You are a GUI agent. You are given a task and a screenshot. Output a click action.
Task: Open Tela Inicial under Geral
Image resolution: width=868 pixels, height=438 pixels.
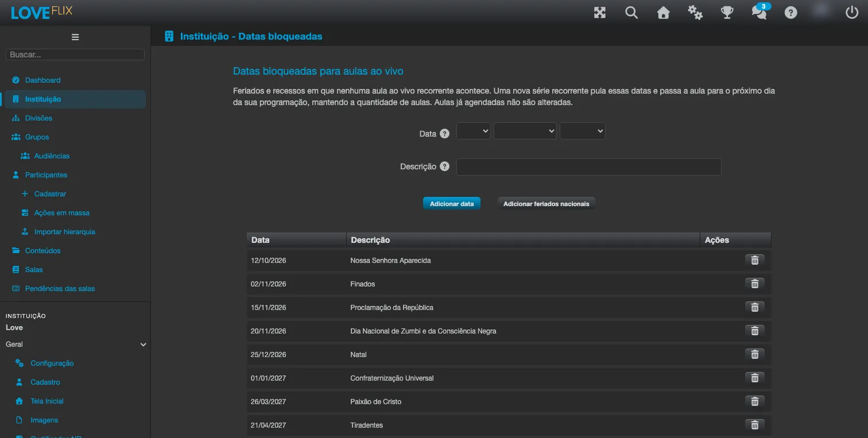point(47,401)
